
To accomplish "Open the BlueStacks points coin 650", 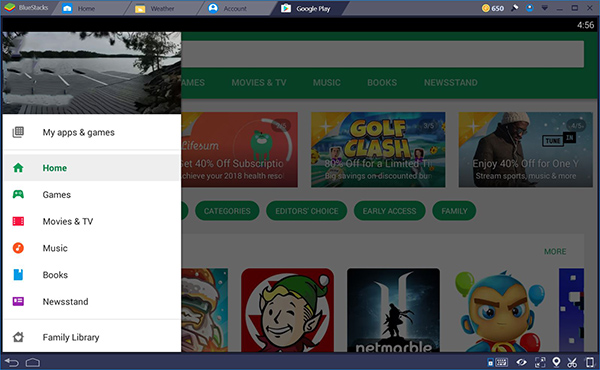I will tap(493, 8).
